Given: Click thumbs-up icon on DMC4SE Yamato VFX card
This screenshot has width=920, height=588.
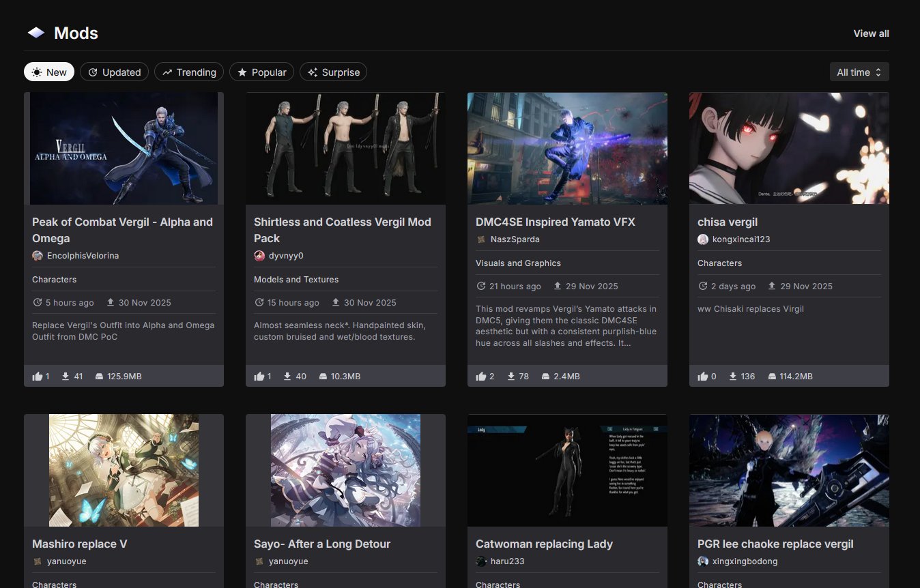Looking at the screenshot, I should click(x=481, y=376).
